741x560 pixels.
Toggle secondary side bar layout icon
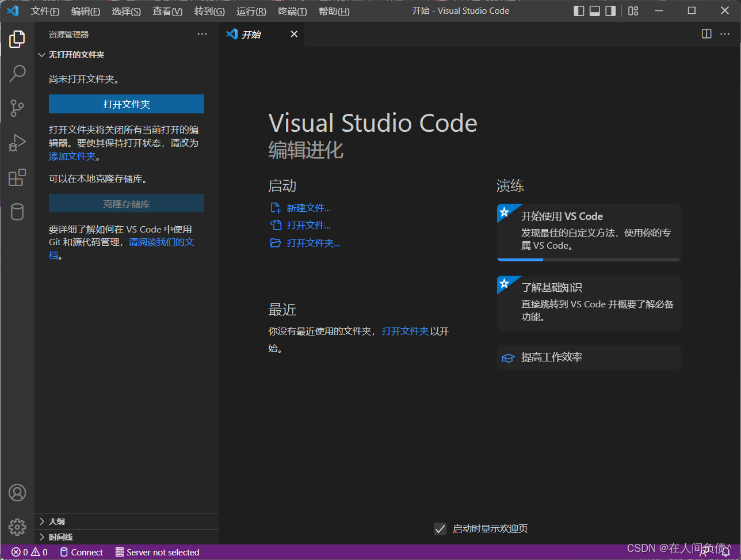[610, 11]
